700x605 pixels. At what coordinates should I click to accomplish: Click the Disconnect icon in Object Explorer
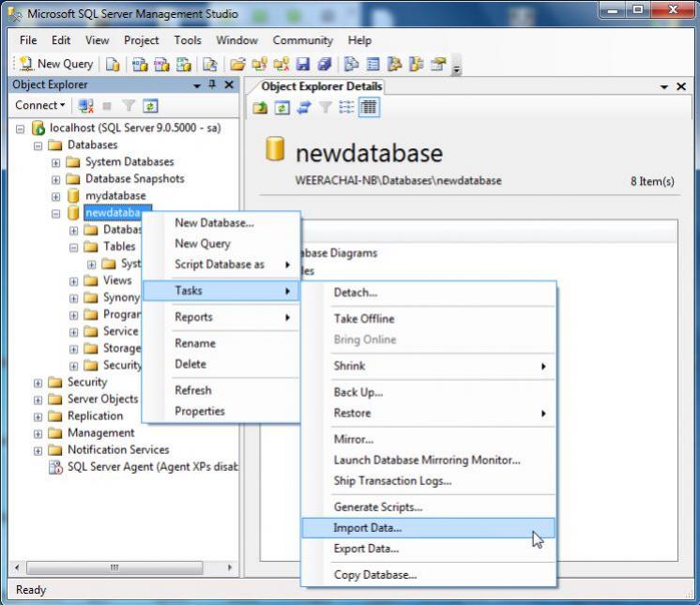click(85, 106)
